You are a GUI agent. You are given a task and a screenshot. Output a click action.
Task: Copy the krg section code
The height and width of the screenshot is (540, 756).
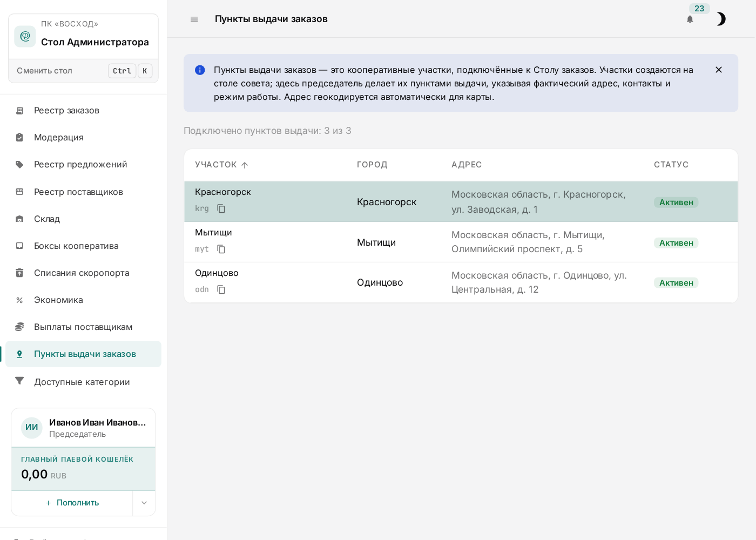click(221, 208)
